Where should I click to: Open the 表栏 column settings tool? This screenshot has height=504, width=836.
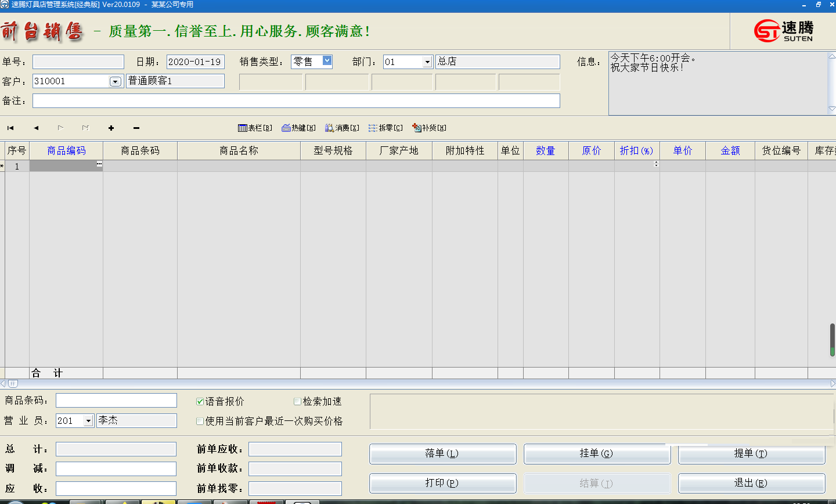click(x=255, y=128)
